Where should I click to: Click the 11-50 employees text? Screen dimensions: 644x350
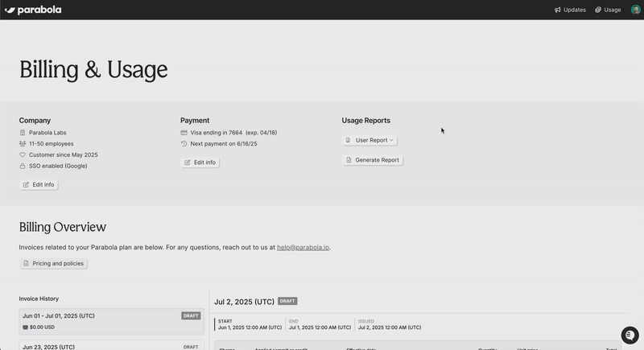point(51,143)
